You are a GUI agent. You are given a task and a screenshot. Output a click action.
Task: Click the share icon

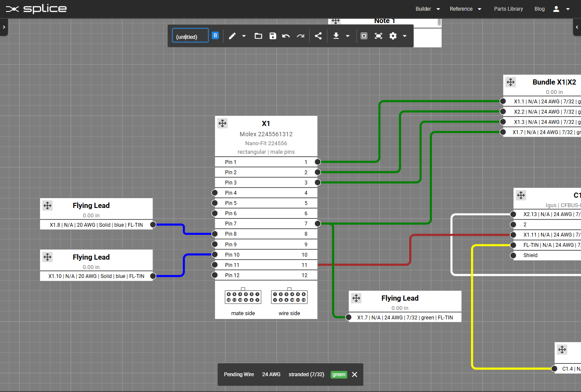[318, 36]
